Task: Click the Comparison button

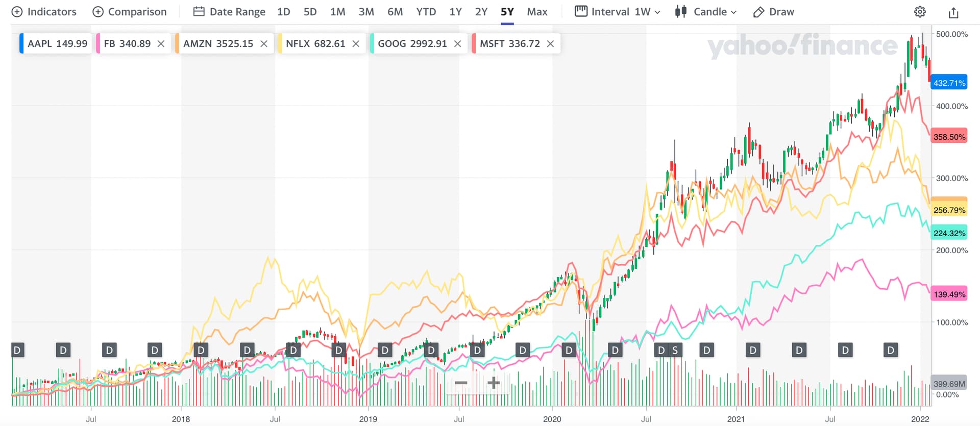Action: [x=130, y=12]
